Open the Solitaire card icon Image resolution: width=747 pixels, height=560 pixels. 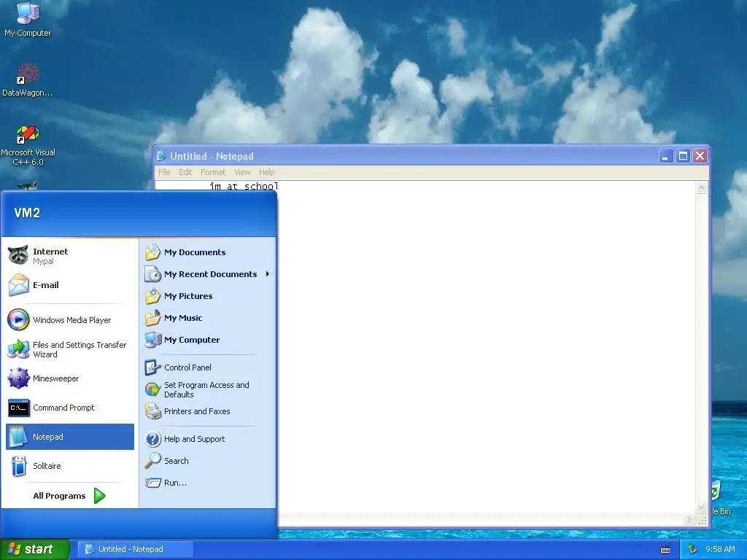point(18,466)
